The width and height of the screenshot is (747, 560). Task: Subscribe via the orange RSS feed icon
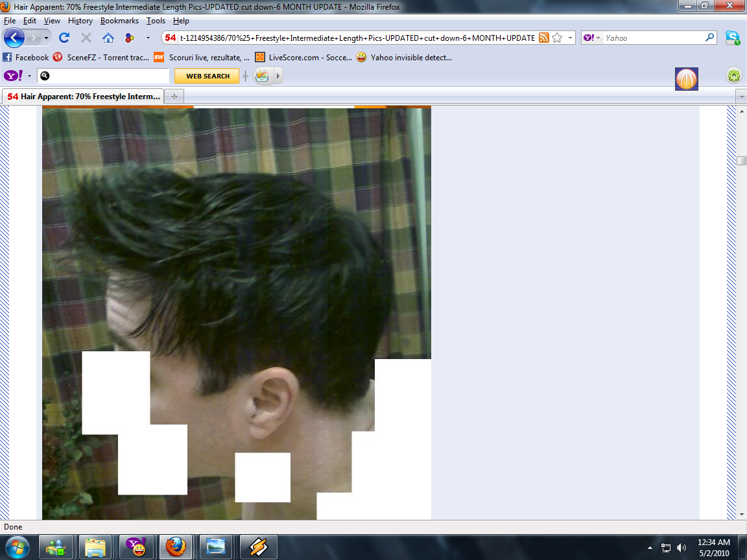pyautogui.click(x=543, y=38)
